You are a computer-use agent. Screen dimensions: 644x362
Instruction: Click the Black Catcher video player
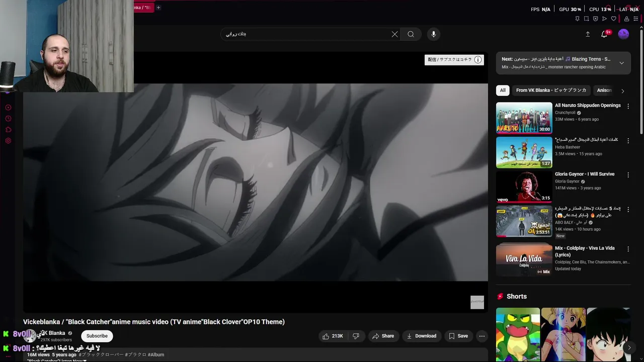click(x=256, y=182)
